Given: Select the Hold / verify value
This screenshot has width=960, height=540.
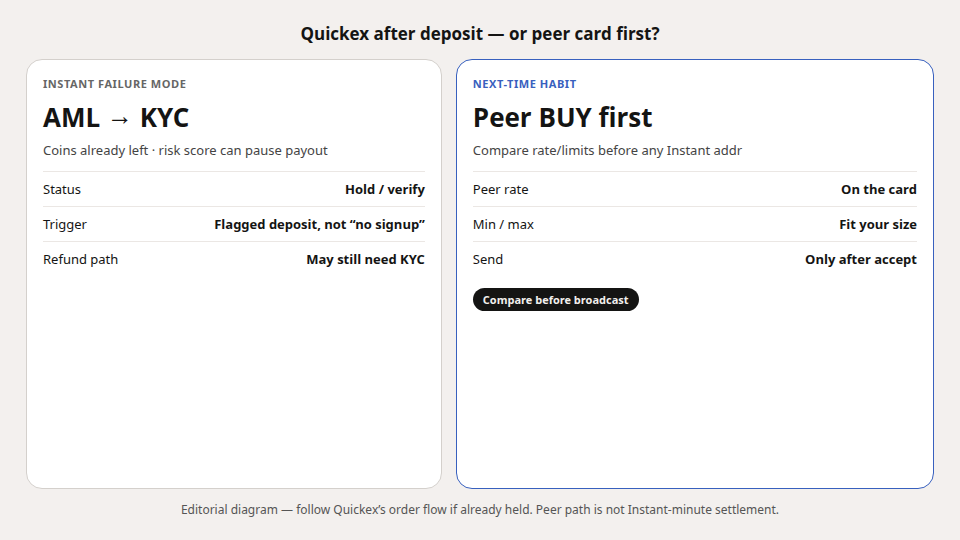Looking at the screenshot, I should [384, 190].
